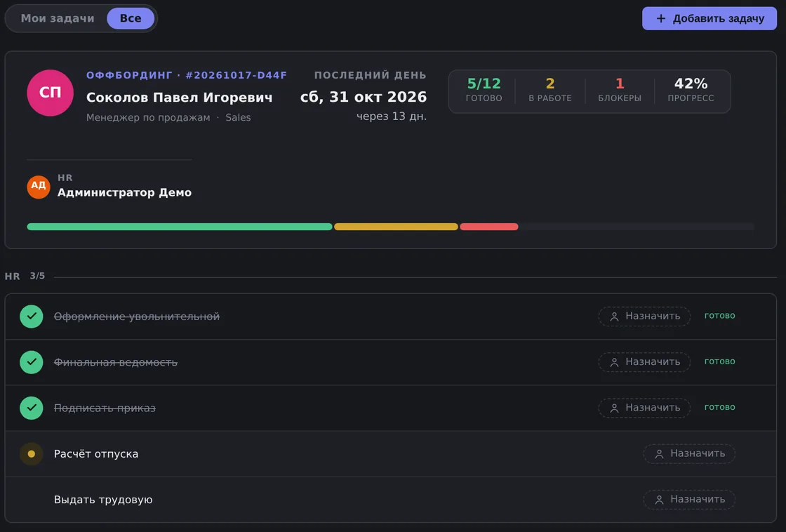786x532 pixels.
Task: Open Назначить for Выдать трудовую
Action: coord(689,500)
